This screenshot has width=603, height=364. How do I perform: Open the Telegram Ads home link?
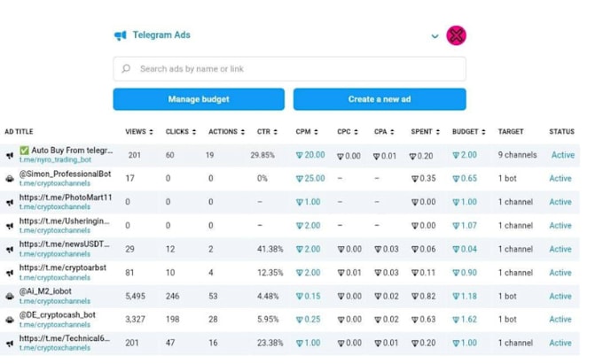click(161, 35)
